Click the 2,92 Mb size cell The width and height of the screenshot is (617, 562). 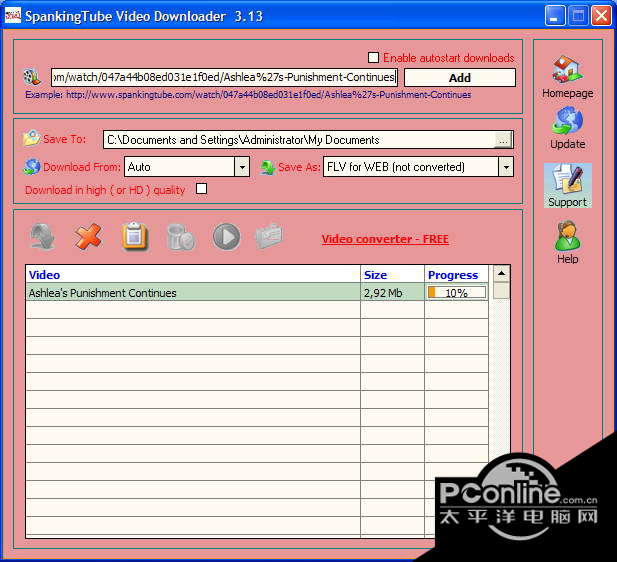(392, 292)
